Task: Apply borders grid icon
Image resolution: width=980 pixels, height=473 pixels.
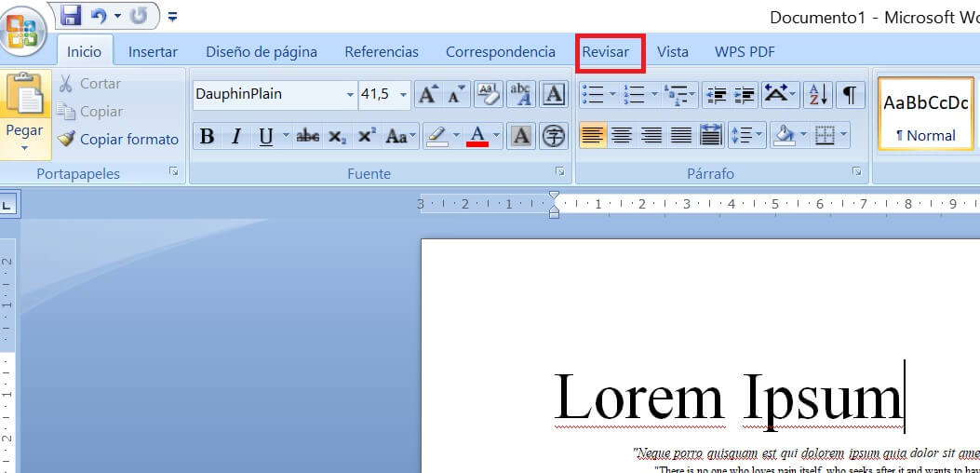Action: coord(826,134)
